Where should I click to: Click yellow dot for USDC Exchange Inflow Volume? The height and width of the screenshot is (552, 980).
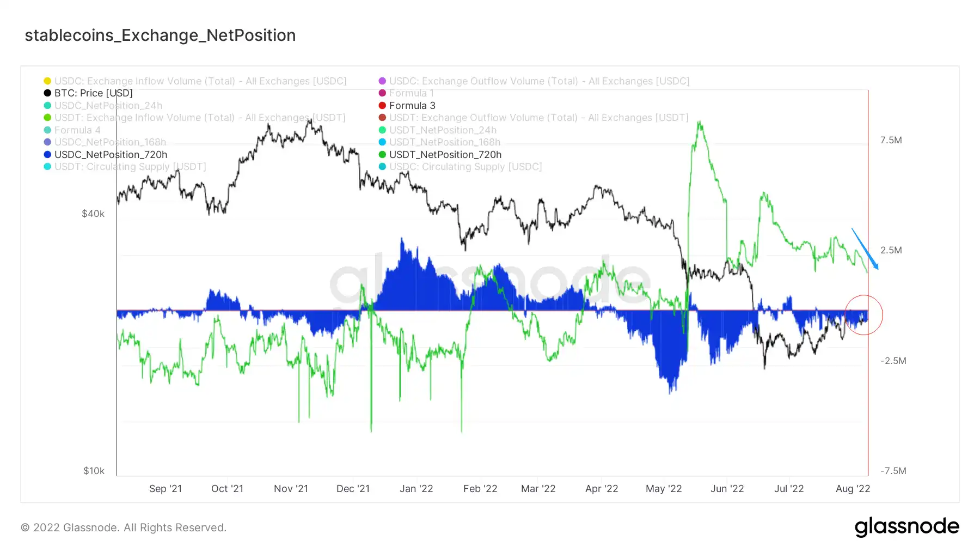(x=47, y=81)
